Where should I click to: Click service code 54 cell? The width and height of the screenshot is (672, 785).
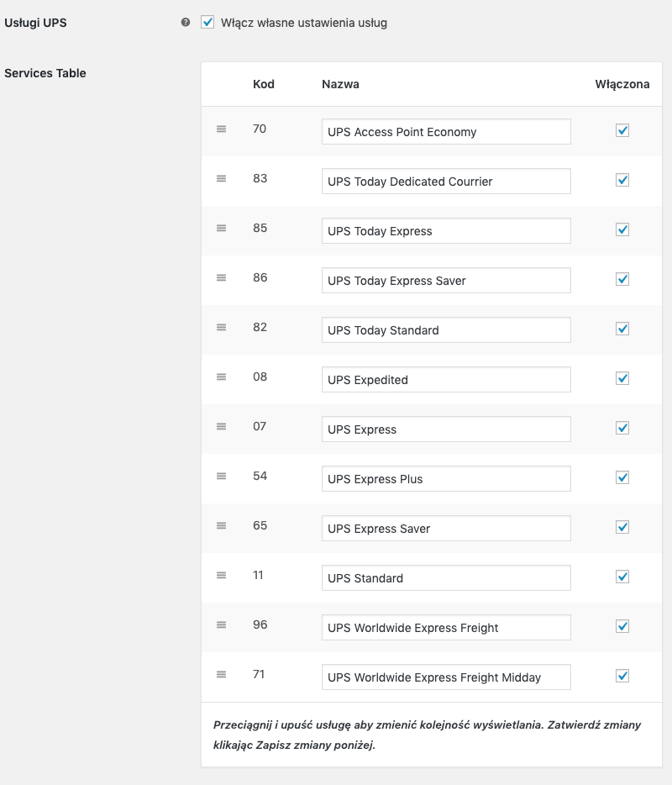coord(260,476)
